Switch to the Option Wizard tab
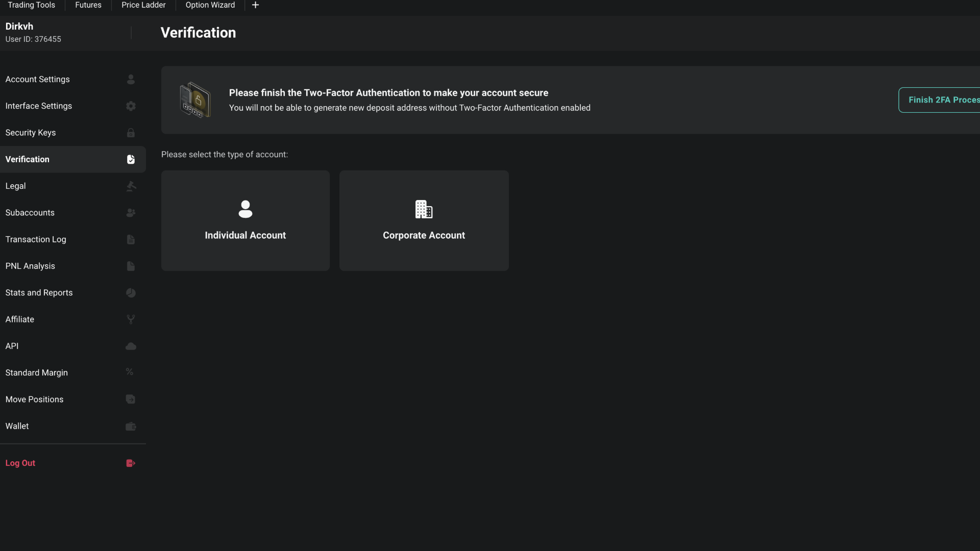Viewport: 980px width, 551px height. pos(210,5)
